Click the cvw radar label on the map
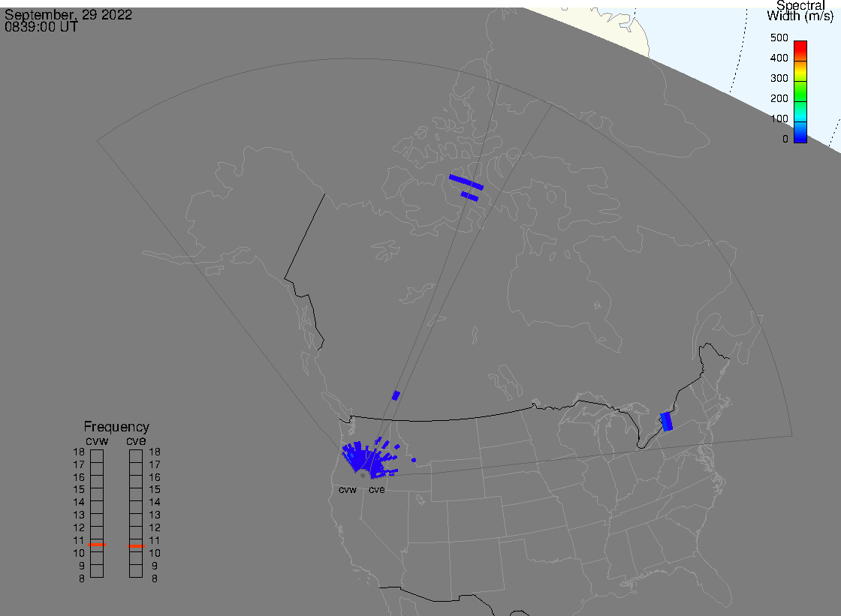 point(348,490)
